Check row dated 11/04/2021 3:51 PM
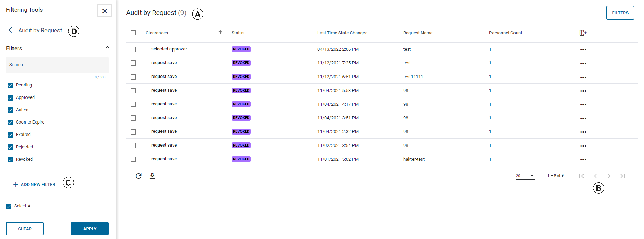The image size is (644, 239). (x=133, y=118)
